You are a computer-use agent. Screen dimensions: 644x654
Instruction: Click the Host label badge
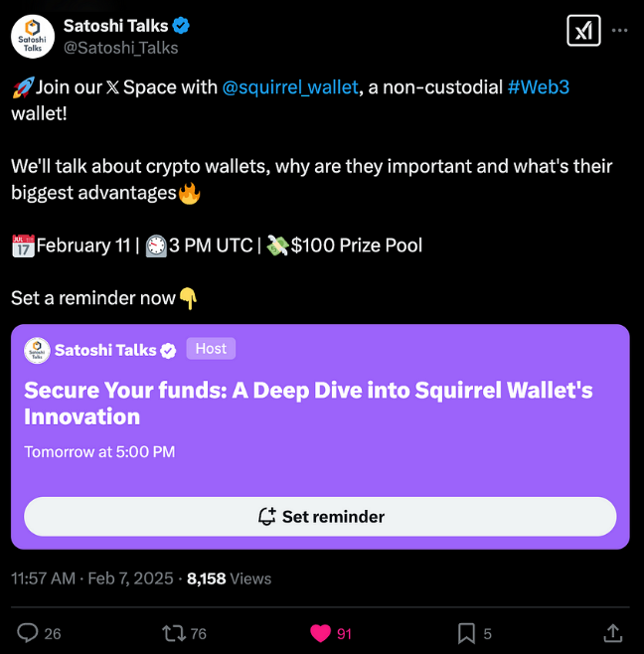211,349
